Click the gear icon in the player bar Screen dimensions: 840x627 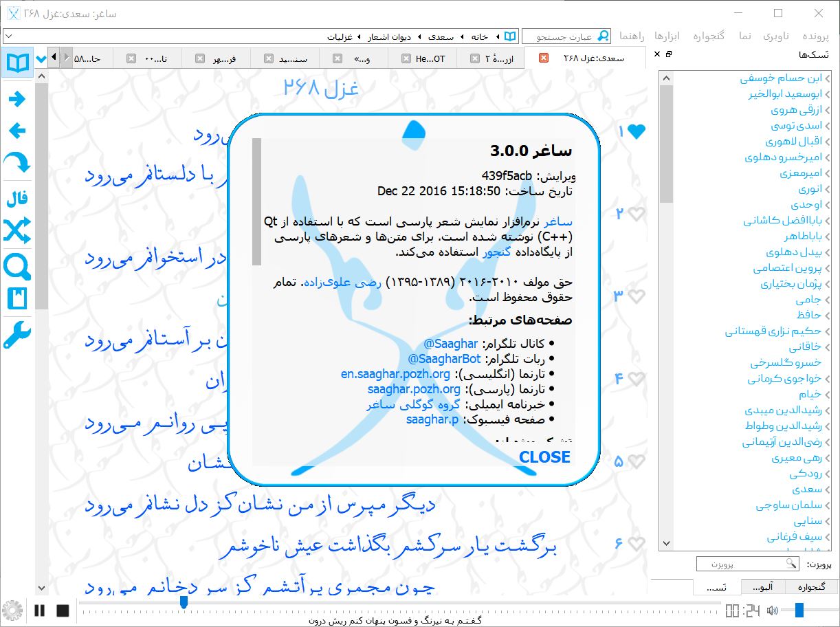point(12,610)
